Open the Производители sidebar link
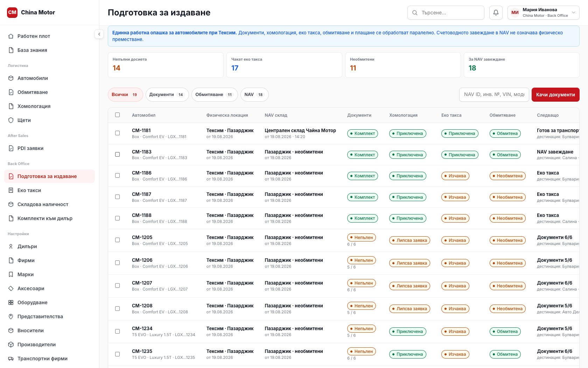 click(x=50, y=345)
